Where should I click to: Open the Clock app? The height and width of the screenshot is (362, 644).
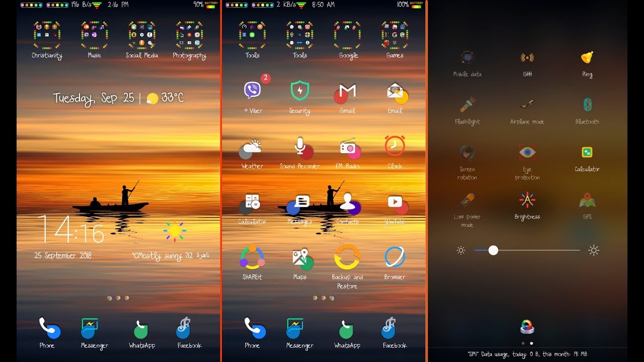click(394, 145)
